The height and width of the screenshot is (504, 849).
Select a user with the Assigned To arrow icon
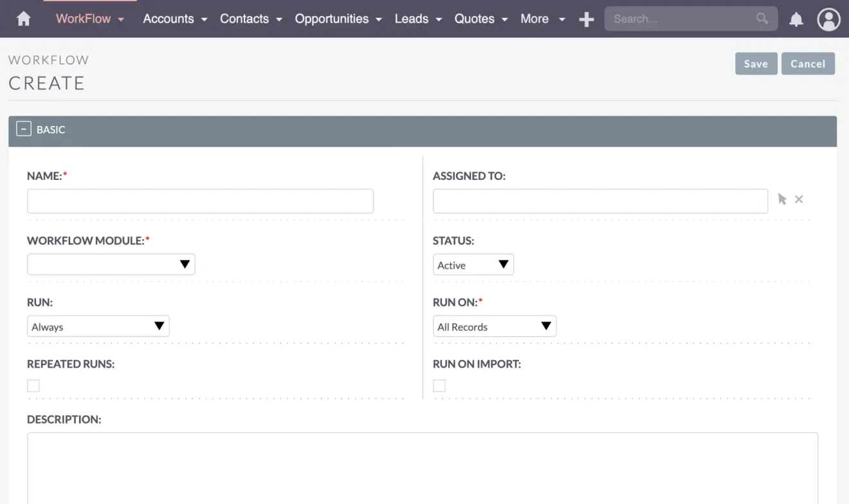(782, 199)
